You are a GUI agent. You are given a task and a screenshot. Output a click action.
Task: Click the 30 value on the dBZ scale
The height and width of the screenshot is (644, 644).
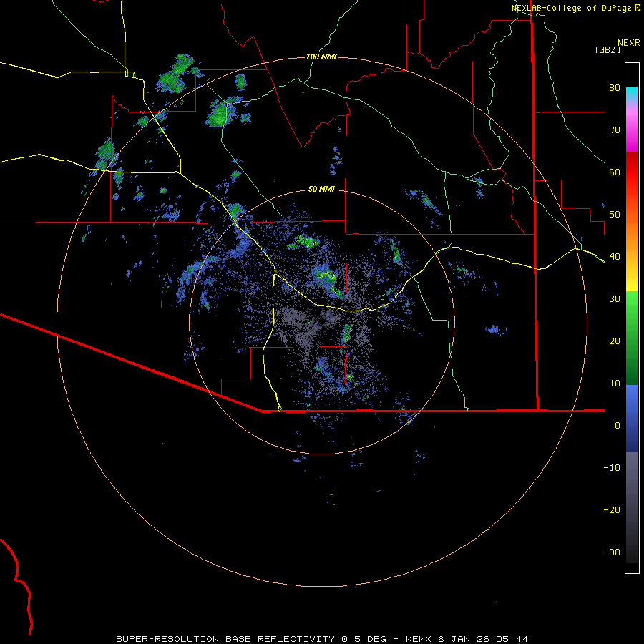coord(615,299)
